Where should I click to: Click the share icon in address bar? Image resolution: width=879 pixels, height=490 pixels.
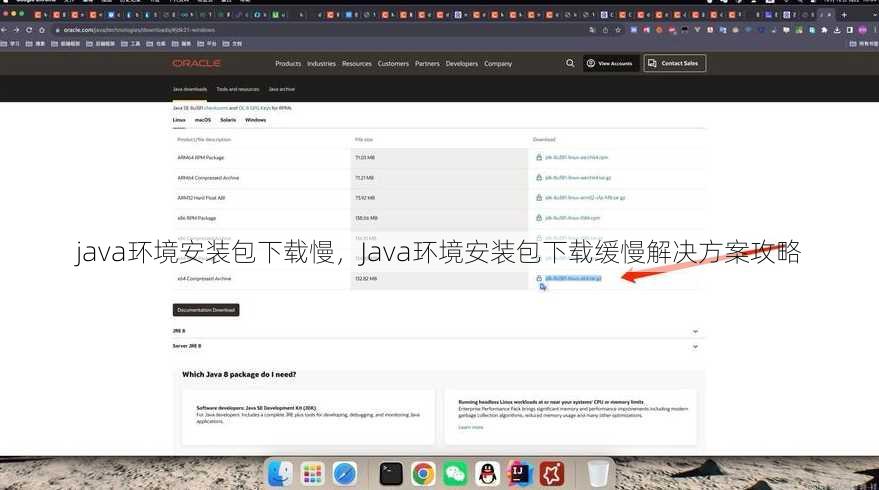pyautogui.click(x=605, y=30)
